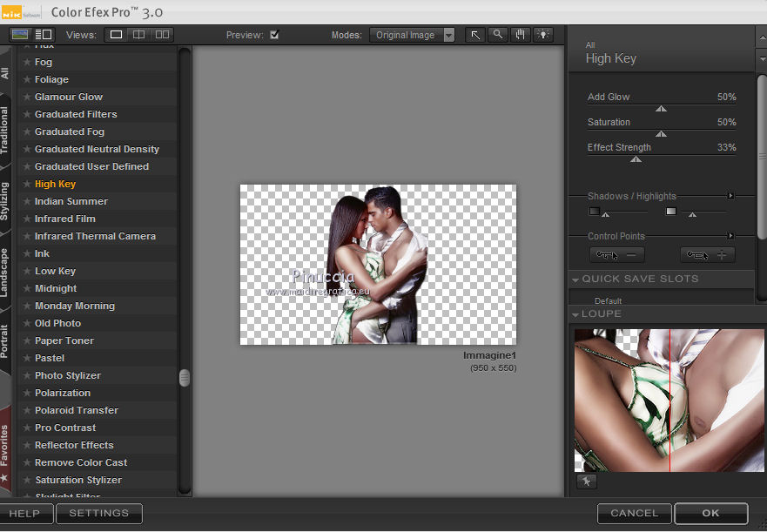Screen dimensions: 767x532
Task: Collapse the Quick Save Slots section
Action: [575, 279]
